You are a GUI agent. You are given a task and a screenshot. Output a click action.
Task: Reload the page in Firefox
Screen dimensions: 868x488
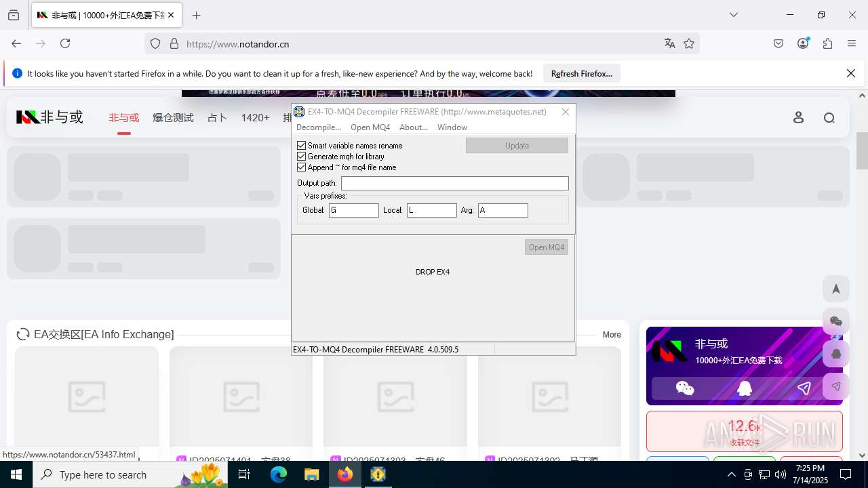65,43
